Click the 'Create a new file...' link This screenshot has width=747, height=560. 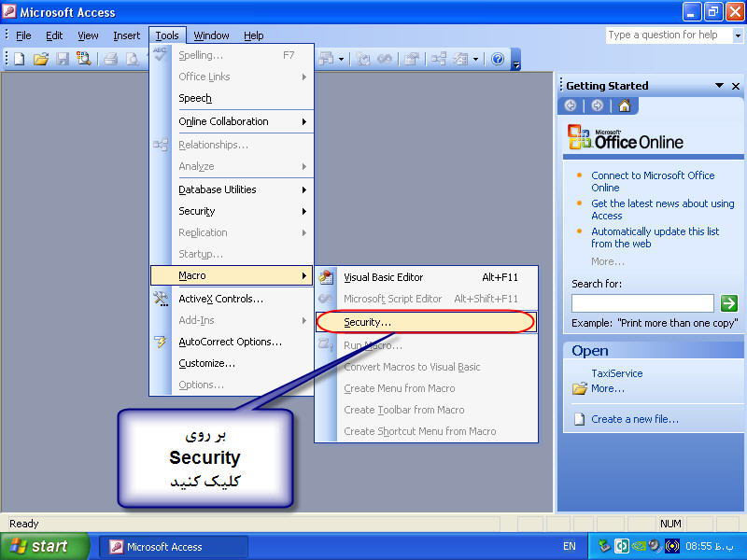coord(635,419)
